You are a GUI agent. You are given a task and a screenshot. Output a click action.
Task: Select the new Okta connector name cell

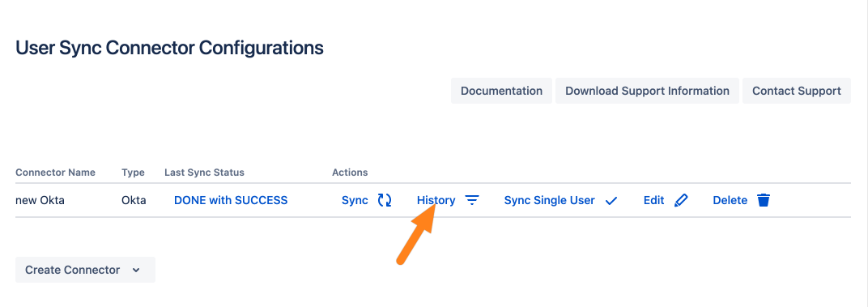(40, 200)
